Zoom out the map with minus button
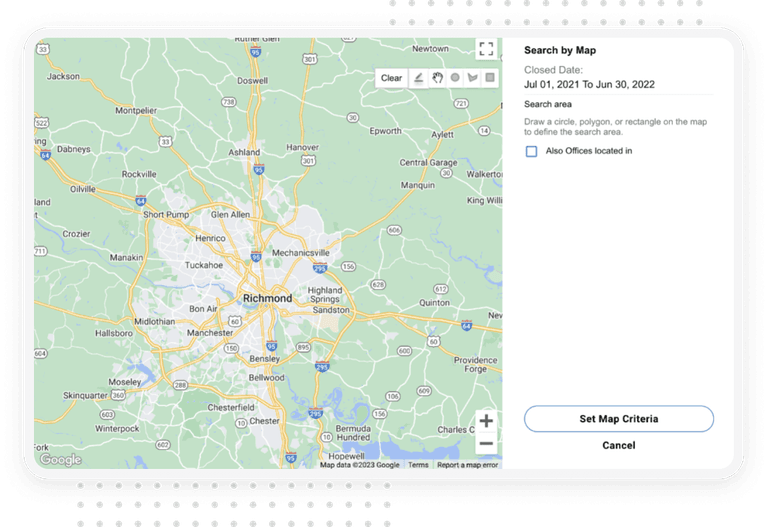768x527 pixels. [x=486, y=443]
